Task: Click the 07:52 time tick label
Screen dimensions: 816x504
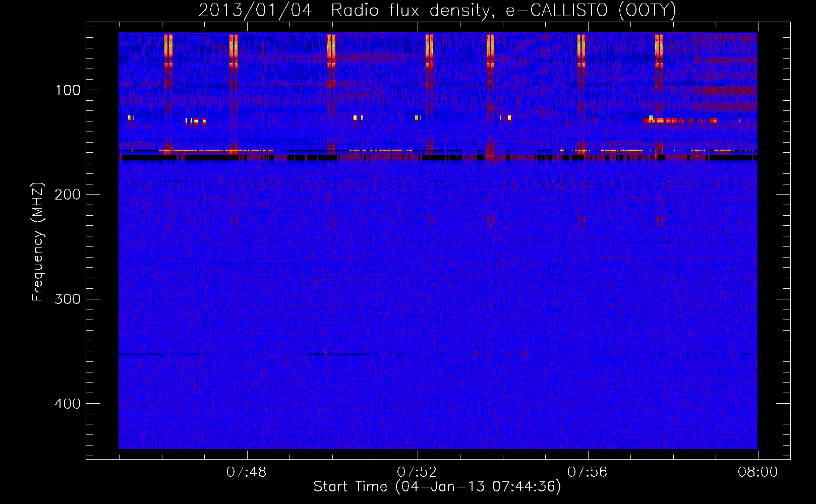Action: coord(417,472)
